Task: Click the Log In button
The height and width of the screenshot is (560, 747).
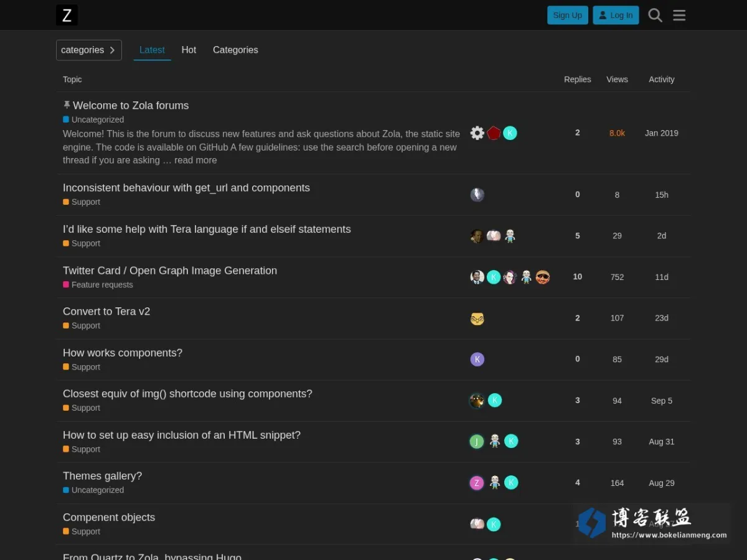Action: click(616, 15)
